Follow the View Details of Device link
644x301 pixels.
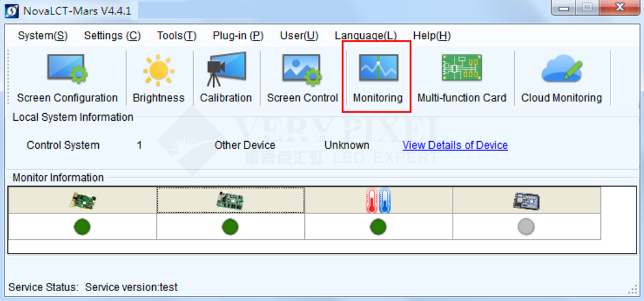pyautogui.click(x=455, y=145)
